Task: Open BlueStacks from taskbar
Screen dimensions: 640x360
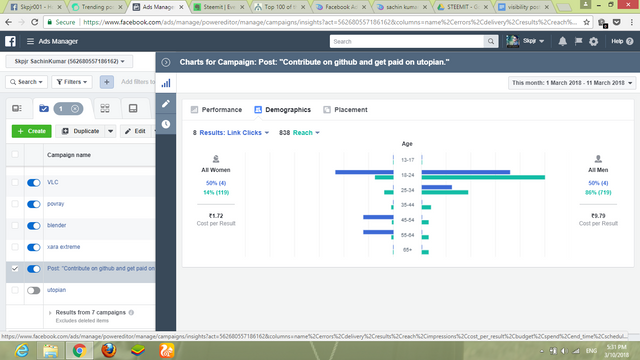Action: point(138,350)
